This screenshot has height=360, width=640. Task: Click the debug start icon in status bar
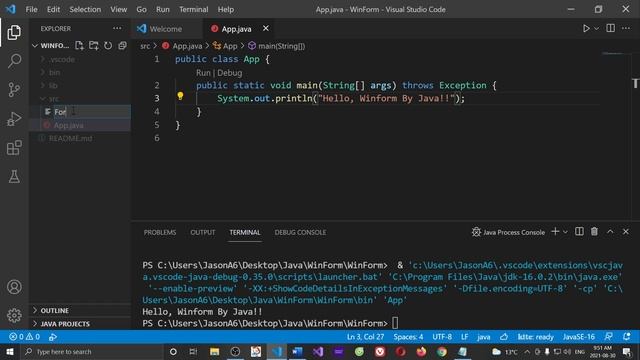click(53, 337)
